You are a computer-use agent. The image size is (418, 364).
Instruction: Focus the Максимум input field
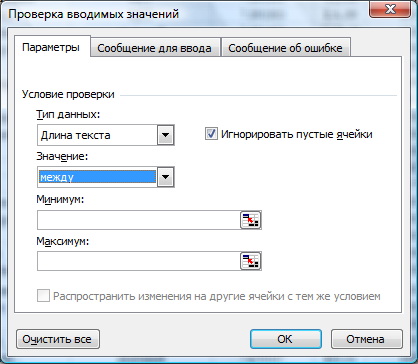138,261
